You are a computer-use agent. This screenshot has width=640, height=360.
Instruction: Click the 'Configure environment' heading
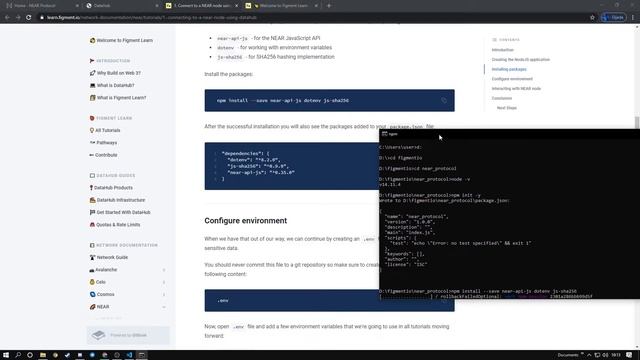click(x=246, y=221)
